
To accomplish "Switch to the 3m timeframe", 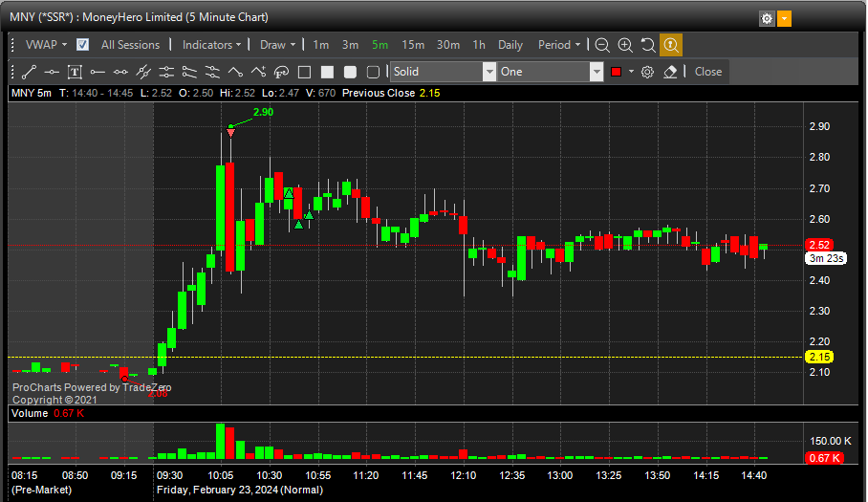I will [x=350, y=45].
